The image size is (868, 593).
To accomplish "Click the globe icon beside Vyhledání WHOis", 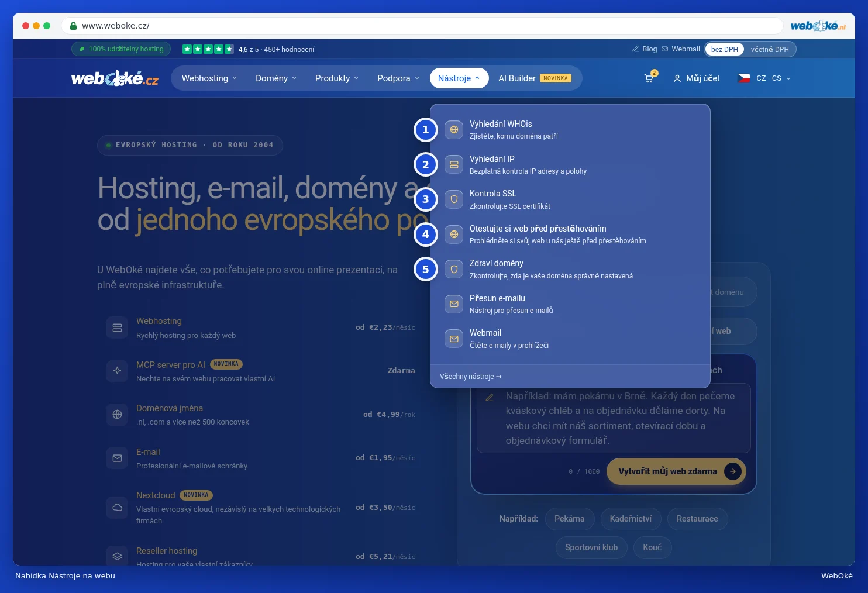I will click(x=454, y=130).
